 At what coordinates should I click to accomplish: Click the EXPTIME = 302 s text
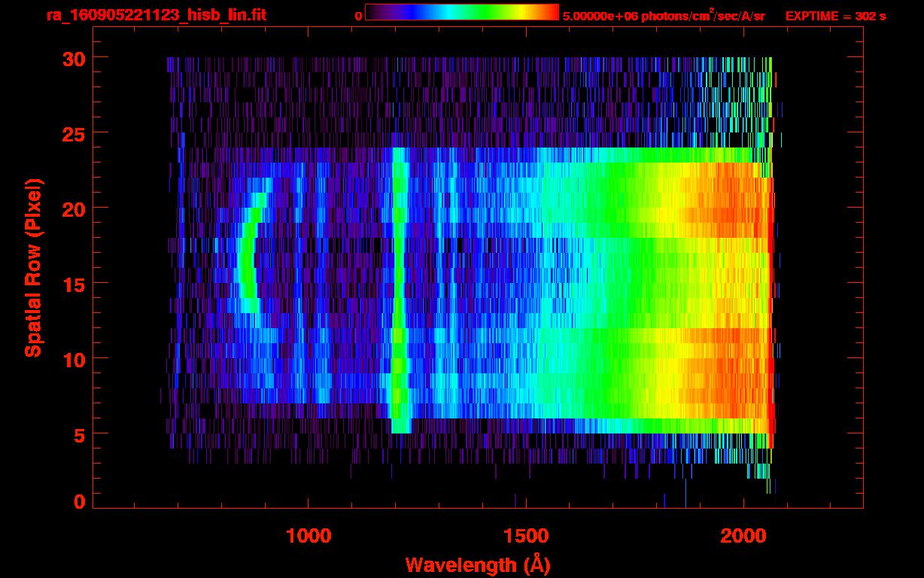[835, 16]
